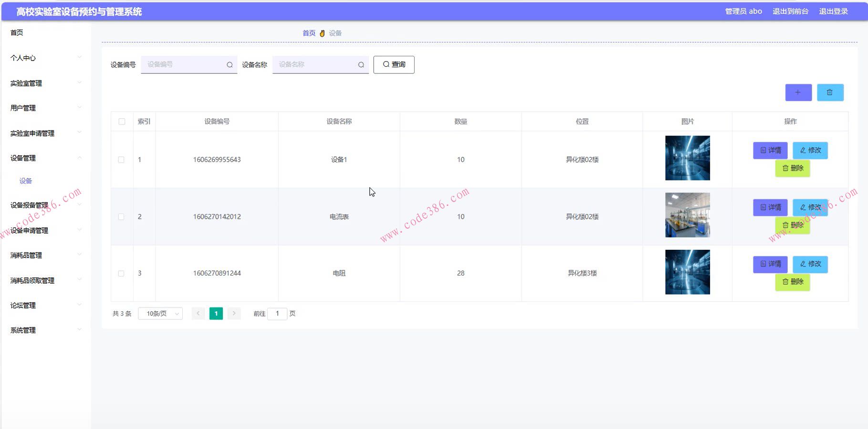
Task: Expand the 论坛管理 sidebar menu
Action: [46, 305]
